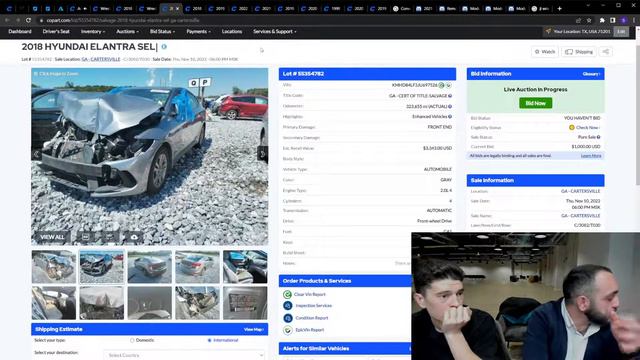Go back with the browser back arrow

7,20
